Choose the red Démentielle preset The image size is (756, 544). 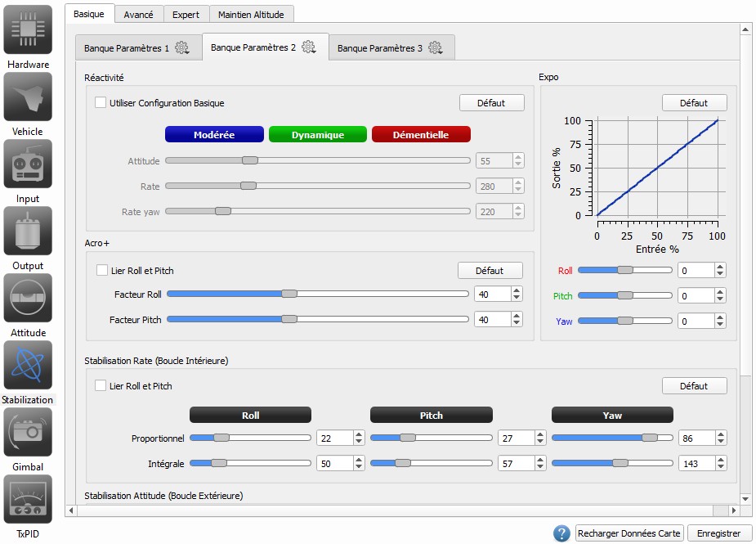tap(421, 135)
